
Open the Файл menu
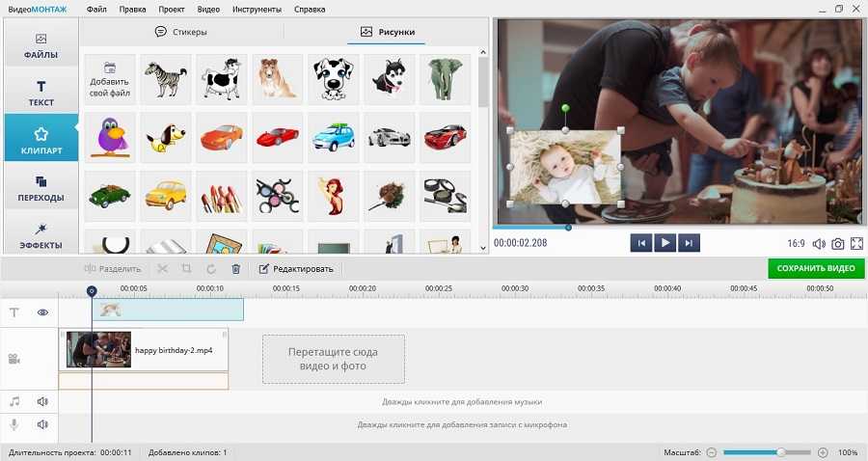[x=96, y=10]
